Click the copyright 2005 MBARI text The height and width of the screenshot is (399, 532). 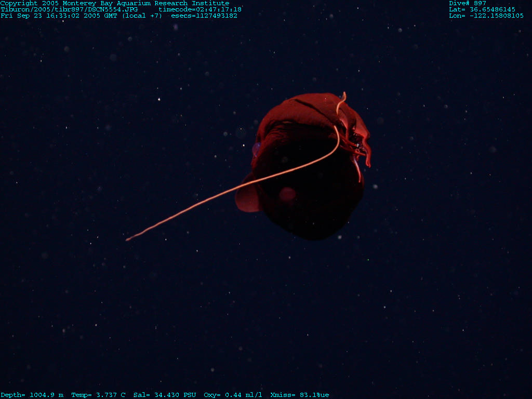coord(115,4)
